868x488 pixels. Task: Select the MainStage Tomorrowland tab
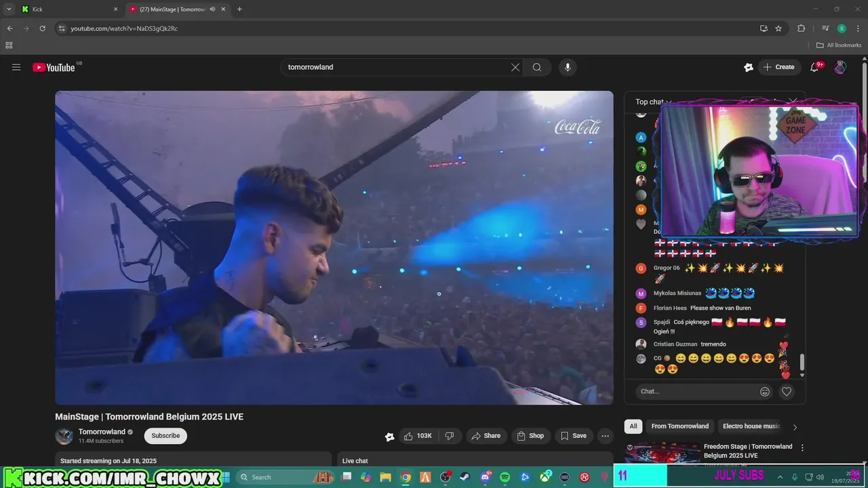178,9
